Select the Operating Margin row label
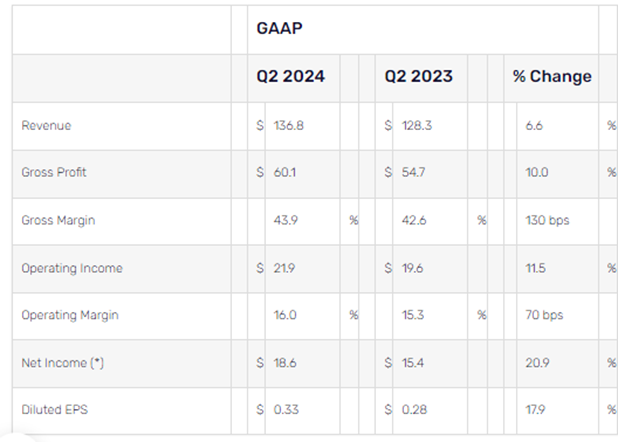Image resolution: width=618 pixels, height=442 pixels. [70, 315]
